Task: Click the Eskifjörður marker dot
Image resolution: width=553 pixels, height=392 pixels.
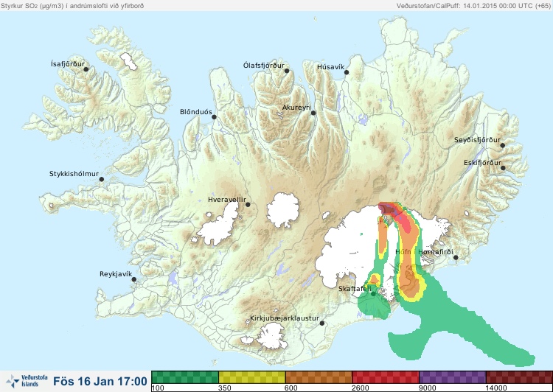Action: pos(503,168)
